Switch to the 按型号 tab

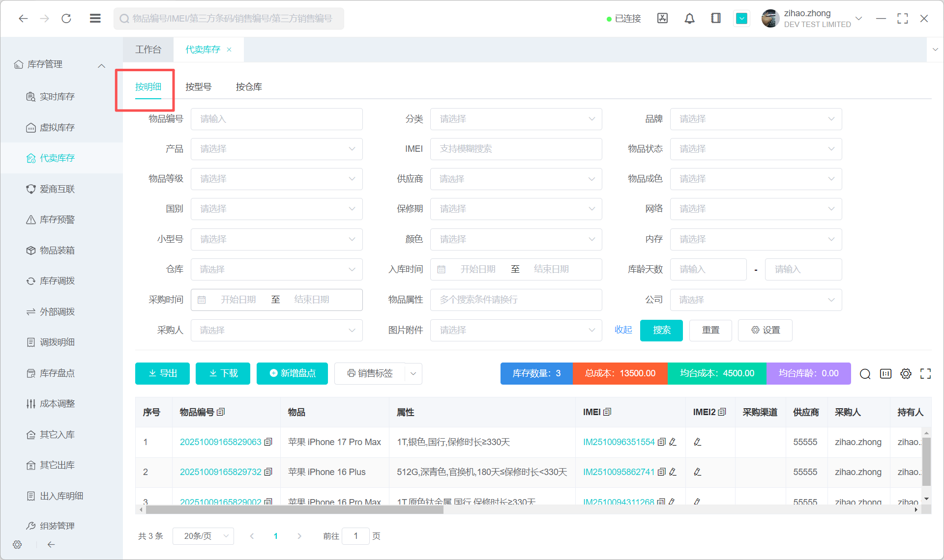198,87
